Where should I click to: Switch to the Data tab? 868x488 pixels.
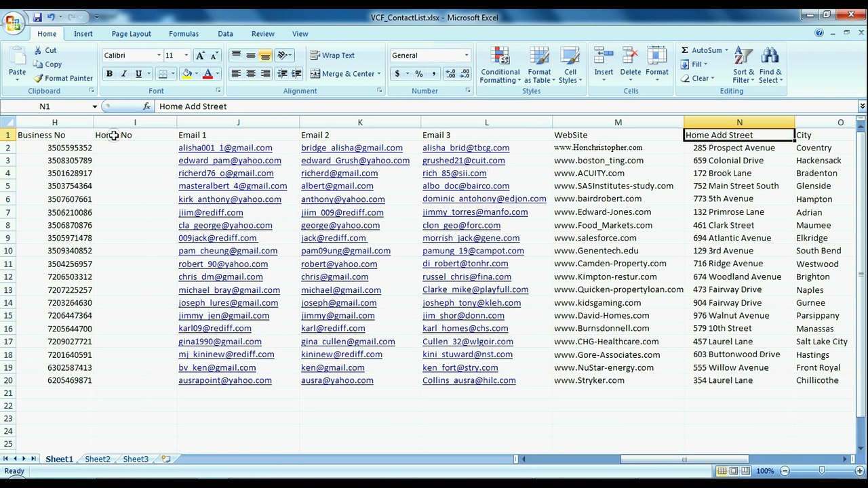[226, 34]
